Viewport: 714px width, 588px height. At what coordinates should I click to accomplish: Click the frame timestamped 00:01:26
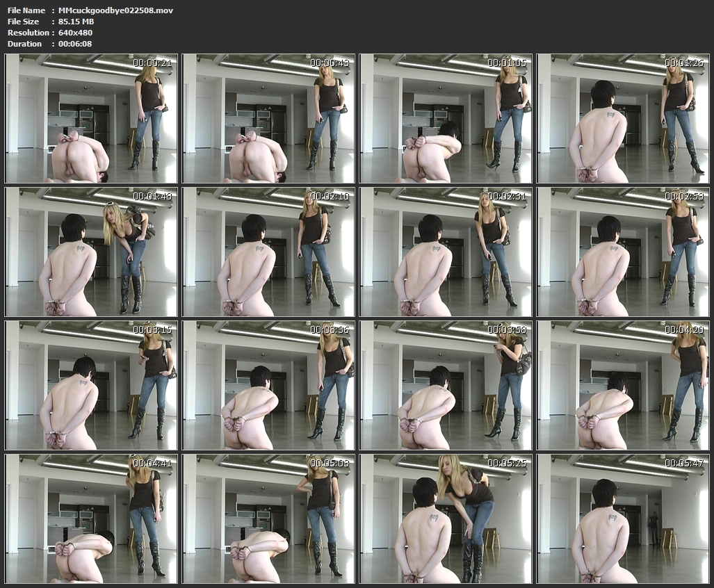pos(624,119)
